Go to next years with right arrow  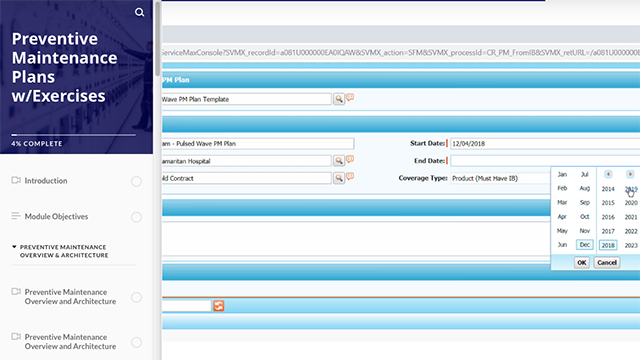click(x=630, y=174)
